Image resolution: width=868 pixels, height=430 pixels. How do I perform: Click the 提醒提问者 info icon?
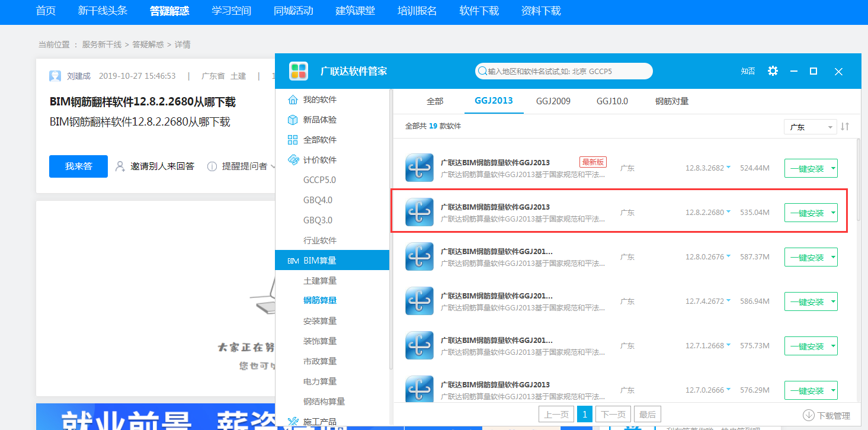click(x=212, y=166)
